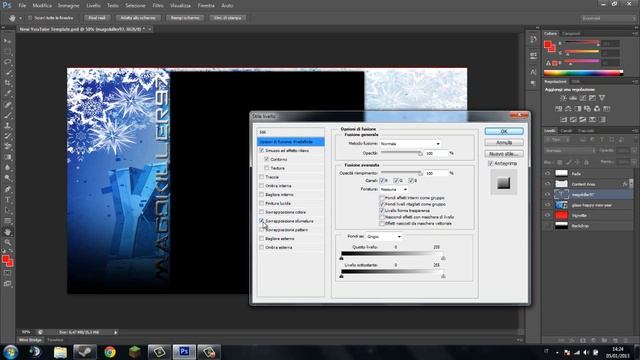Image resolution: width=640 pixels, height=360 pixels.
Task: Open the Foratura dropdown
Action: (x=393, y=189)
